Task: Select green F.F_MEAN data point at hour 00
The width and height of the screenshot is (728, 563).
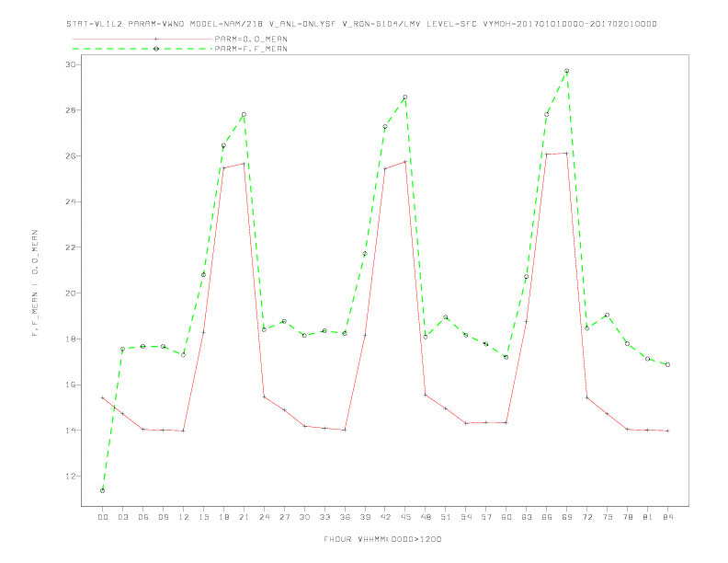Action: (103, 490)
